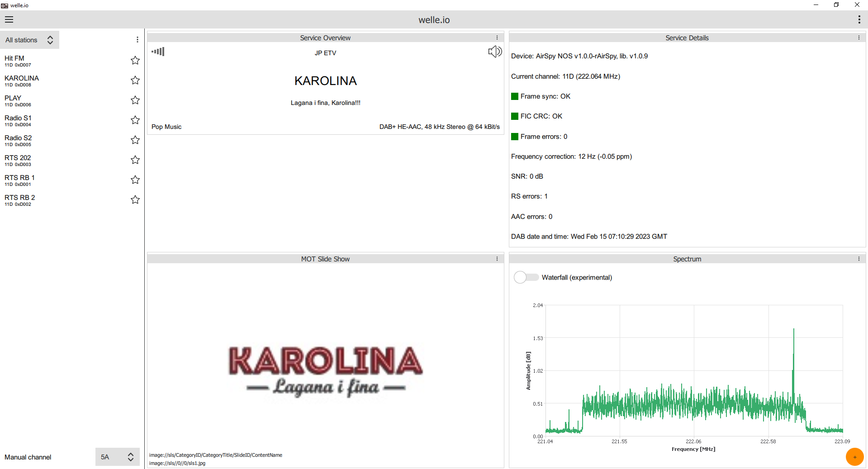Click the FIC CRC: OK status
The height and width of the screenshot is (469, 868).
(x=537, y=116)
